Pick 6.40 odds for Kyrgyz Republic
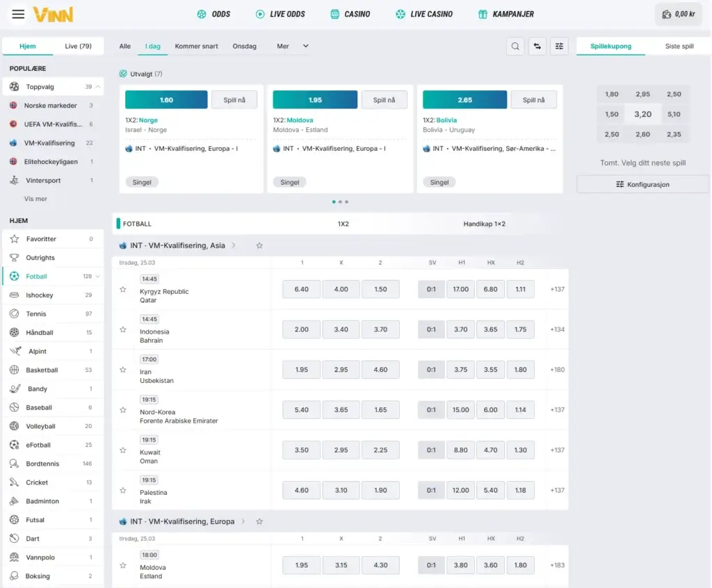Screen dimensions: 712x588 point(302,289)
